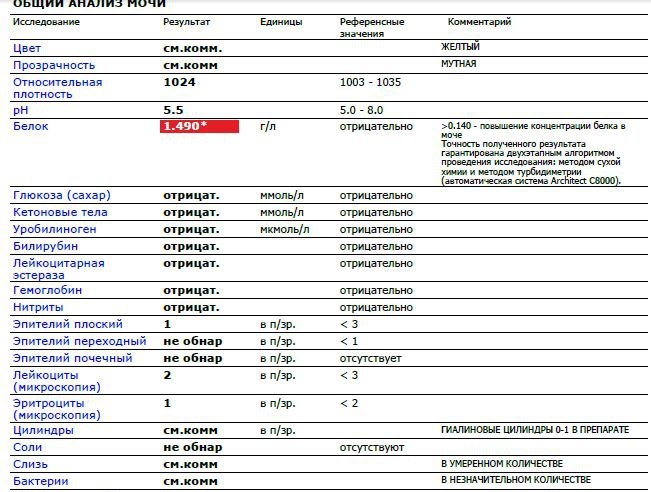Image resolution: width=651 pixels, height=492 pixels.
Task: Select 'отрицат.' result for Нитриты
Action: pyautogui.click(x=191, y=308)
